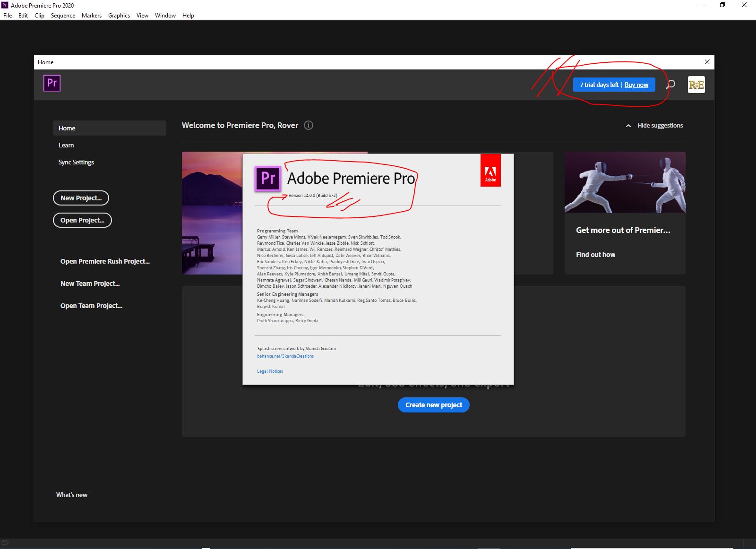Click the Premiere Pro logo in Home header
This screenshot has height=549, width=756.
52,83
